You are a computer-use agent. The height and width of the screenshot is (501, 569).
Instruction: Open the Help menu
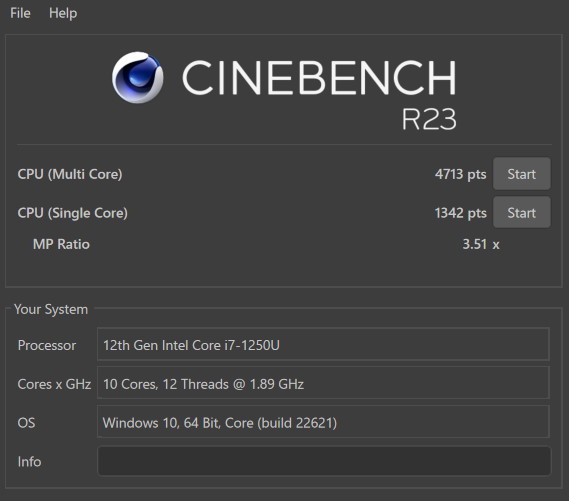(63, 13)
